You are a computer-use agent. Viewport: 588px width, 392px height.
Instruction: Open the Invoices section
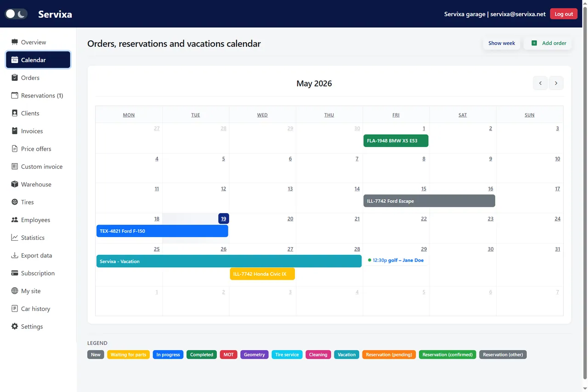click(x=38, y=131)
